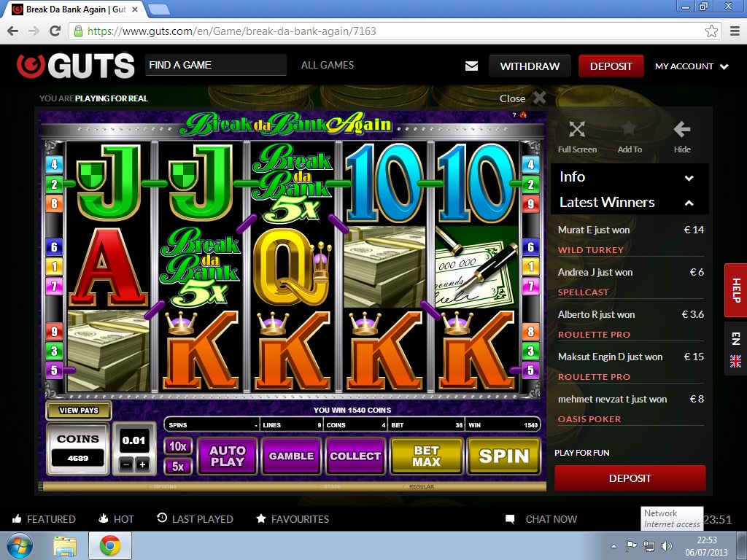Go back to previous page
Viewport: 747px width, 560px height.
tap(13, 31)
